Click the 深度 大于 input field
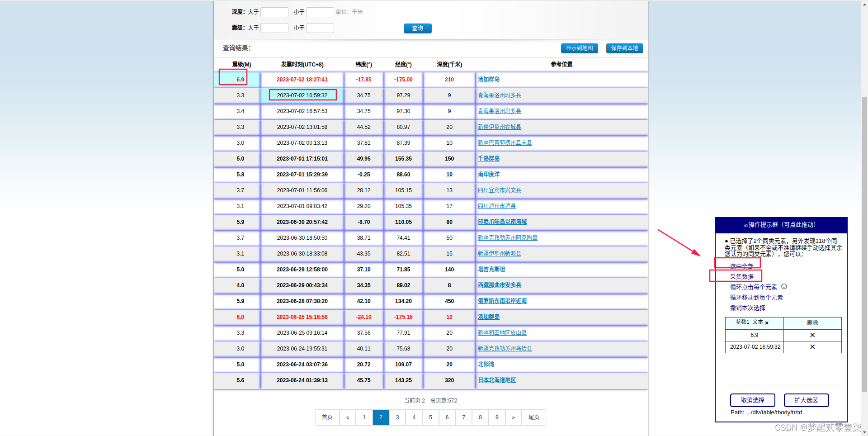868x436 pixels. pyautogui.click(x=274, y=12)
